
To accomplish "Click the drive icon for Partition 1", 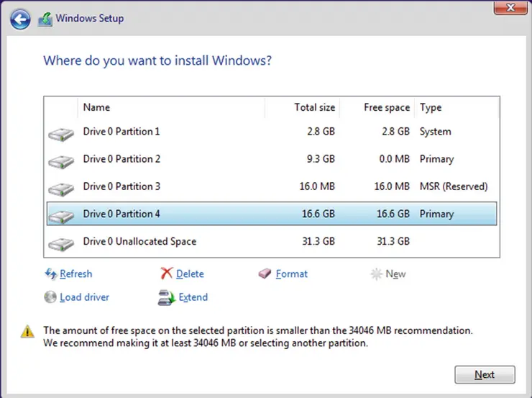I will click(x=61, y=133).
